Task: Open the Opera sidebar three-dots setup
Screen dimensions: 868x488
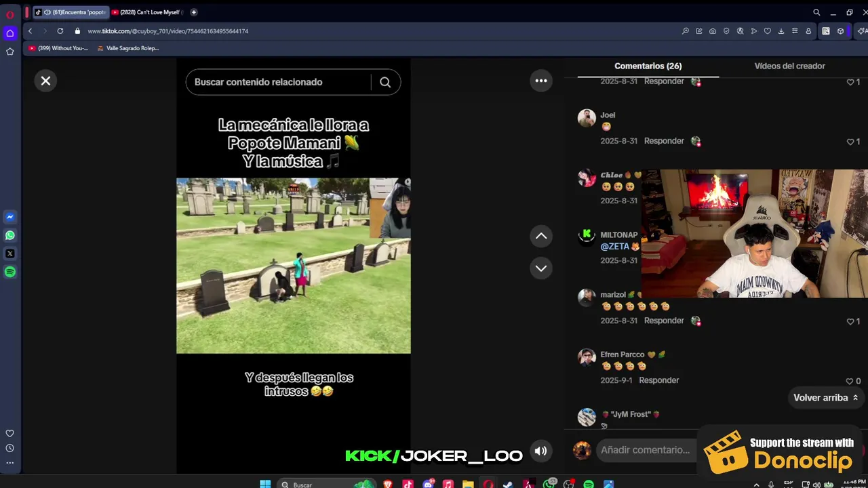Action: click(x=9, y=463)
